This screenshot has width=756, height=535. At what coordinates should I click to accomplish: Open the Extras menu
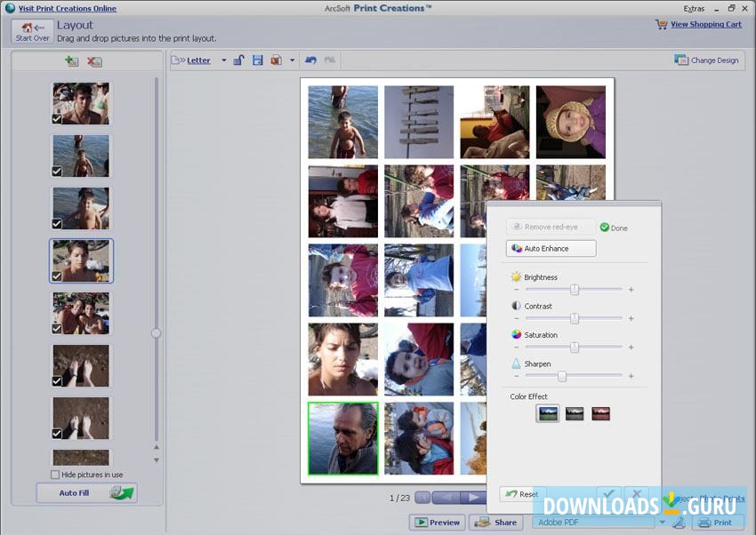[x=694, y=8]
